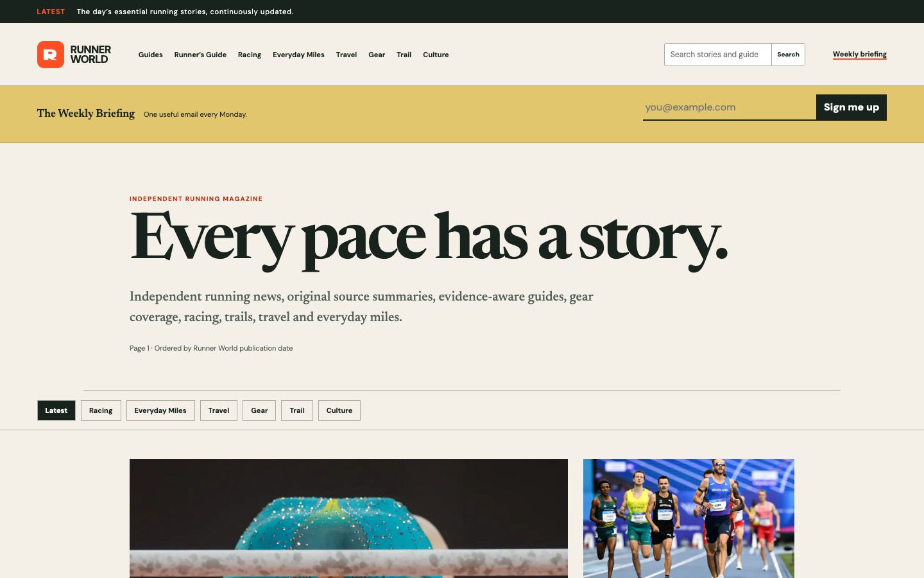This screenshot has width=924, height=578.
Task: Open the Weekly briefing link
Action: click(860, 54)
